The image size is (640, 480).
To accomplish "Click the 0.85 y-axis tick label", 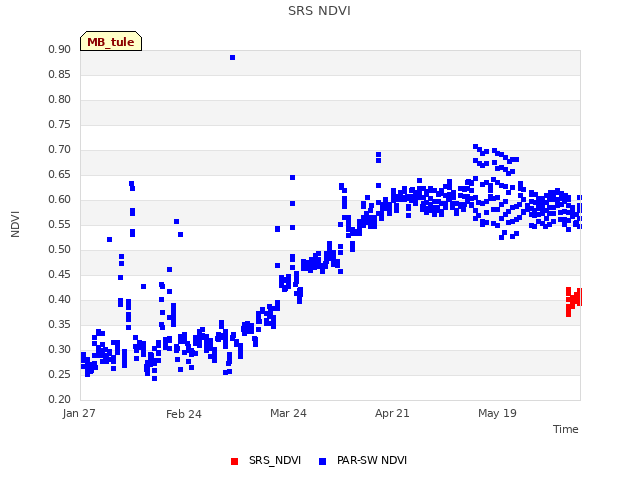I will (60, 74).
